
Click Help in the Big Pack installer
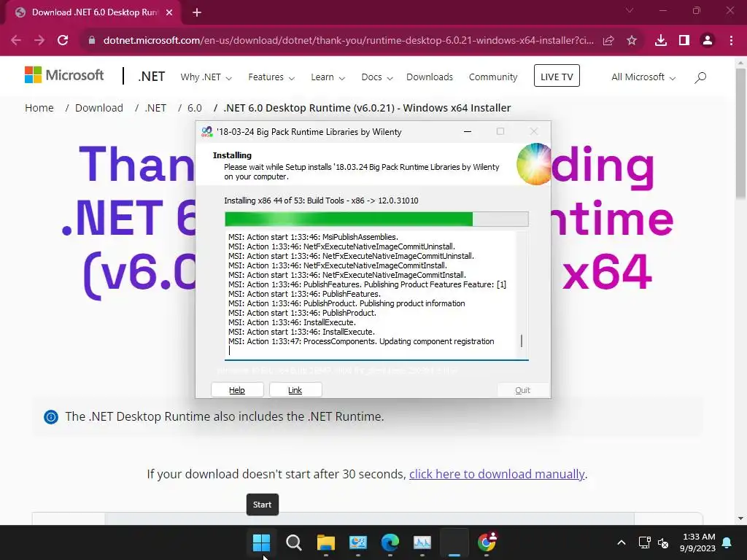click(237, 390)
